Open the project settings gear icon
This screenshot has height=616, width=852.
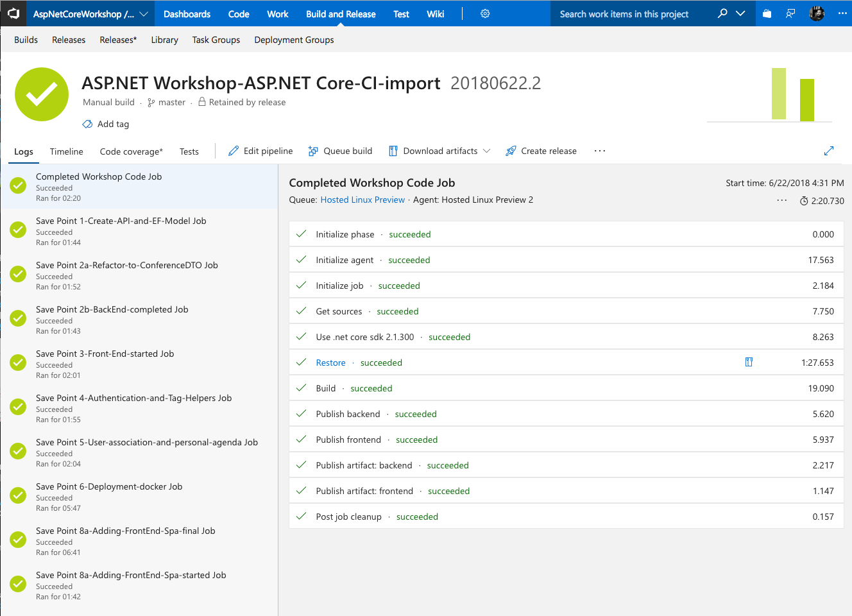point(485,13)
